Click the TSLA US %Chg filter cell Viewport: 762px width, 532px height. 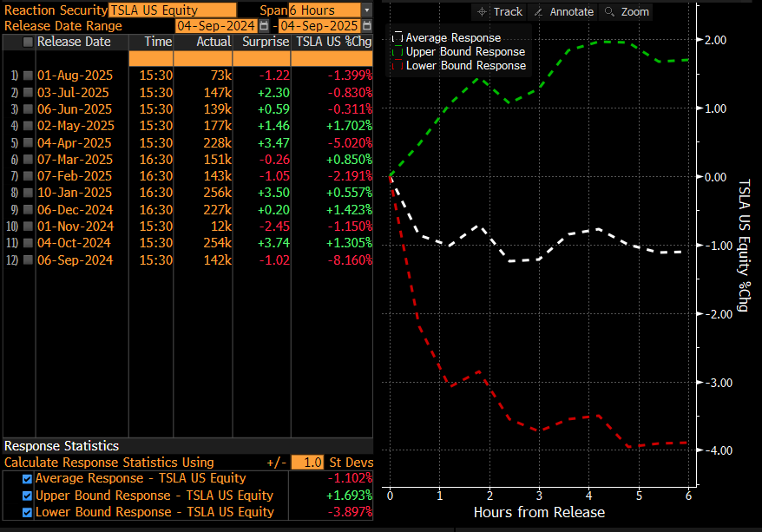[x=332, y=58]
